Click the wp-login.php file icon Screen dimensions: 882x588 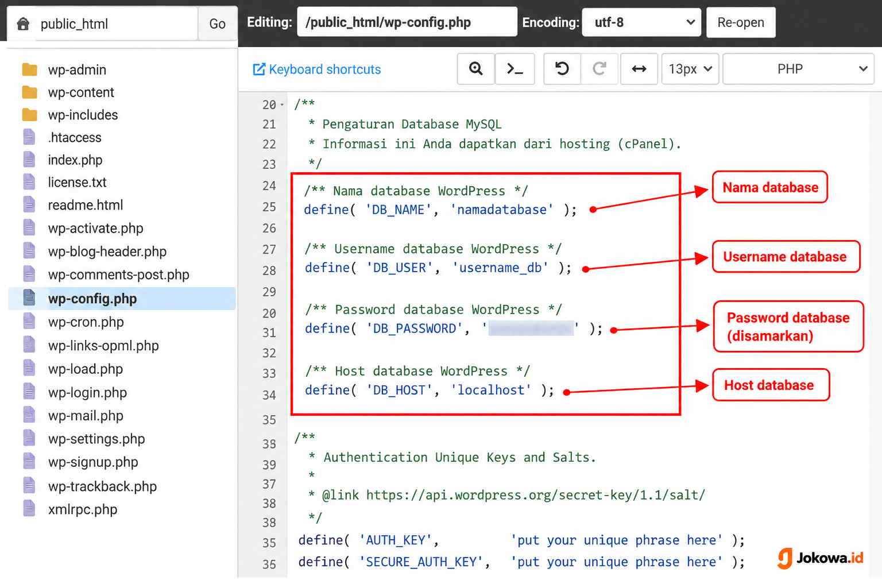29,392
